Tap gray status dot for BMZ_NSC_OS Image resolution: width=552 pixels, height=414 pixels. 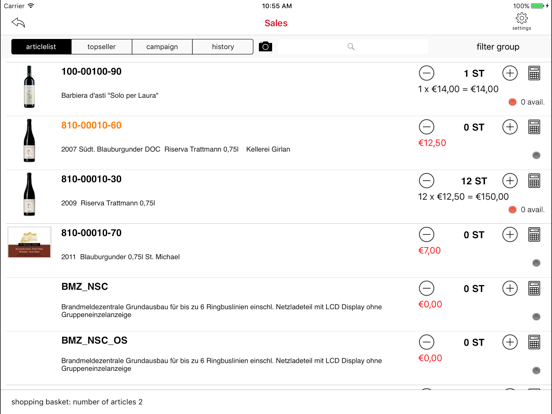pyautogui.click(x=536, y=371)
